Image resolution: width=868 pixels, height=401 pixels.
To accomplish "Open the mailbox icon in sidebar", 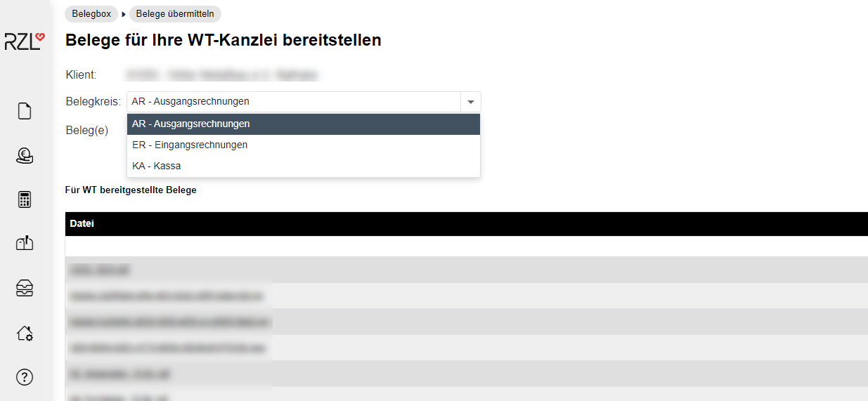I will pos(25,243).
